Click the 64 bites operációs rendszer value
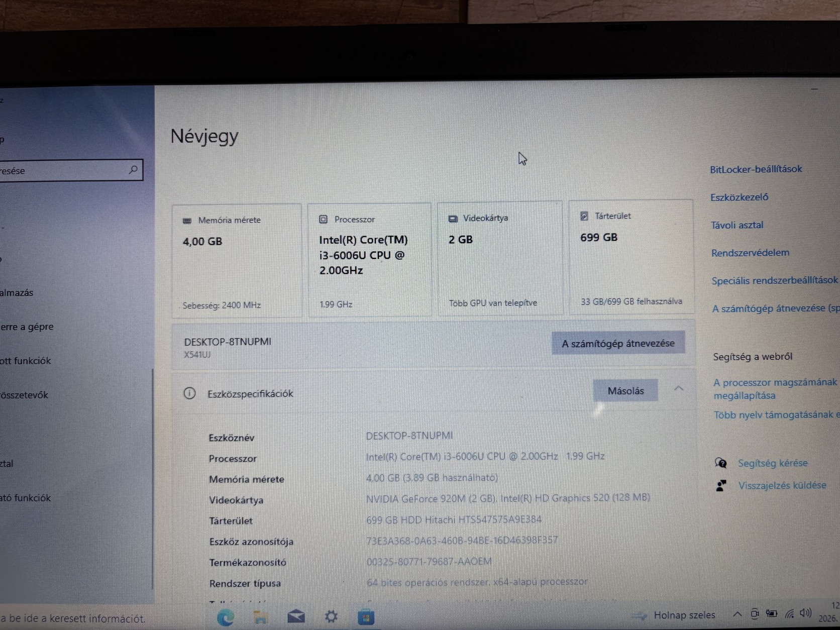 477,582
